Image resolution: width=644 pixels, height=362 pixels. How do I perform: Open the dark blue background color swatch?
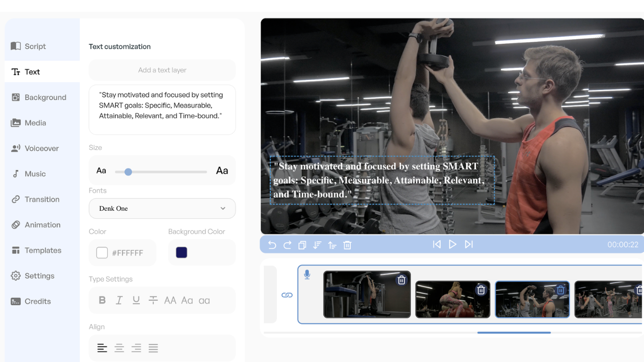tap(182, 252)
